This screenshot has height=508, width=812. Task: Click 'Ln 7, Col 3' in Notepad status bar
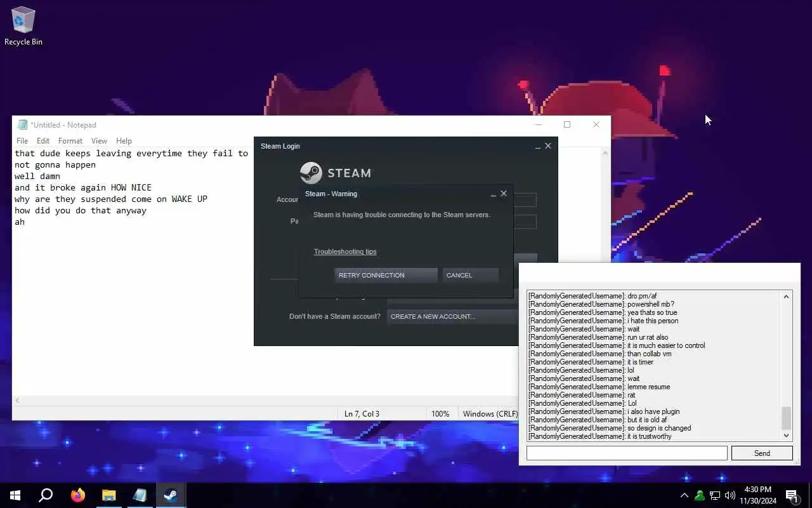point(362,414)
